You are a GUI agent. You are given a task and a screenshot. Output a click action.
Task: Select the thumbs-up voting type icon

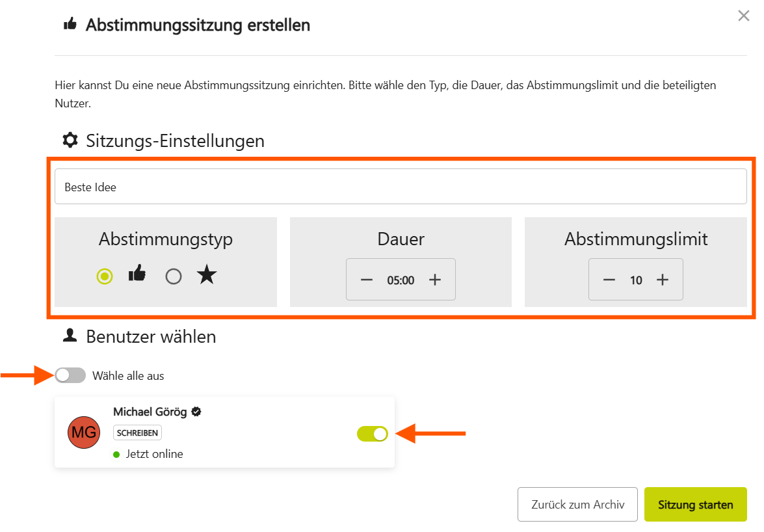pyautogui.click(x=137, y=275)
